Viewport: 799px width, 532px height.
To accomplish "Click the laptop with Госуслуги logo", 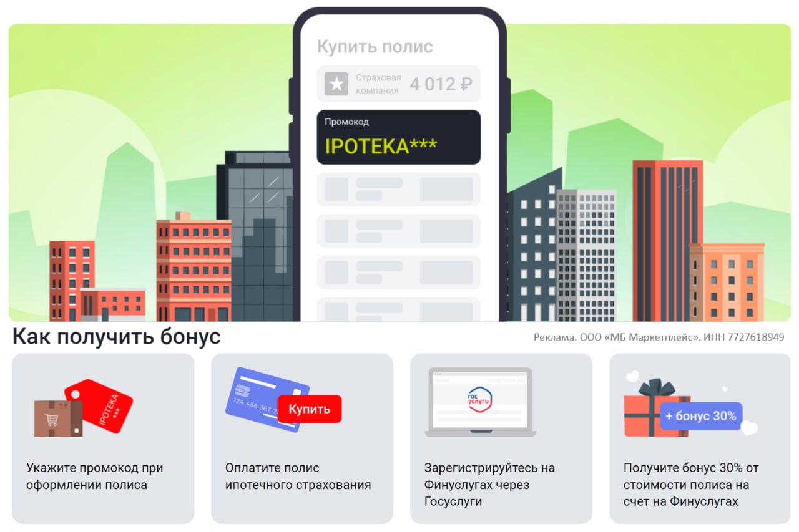I will pos(481,402).
